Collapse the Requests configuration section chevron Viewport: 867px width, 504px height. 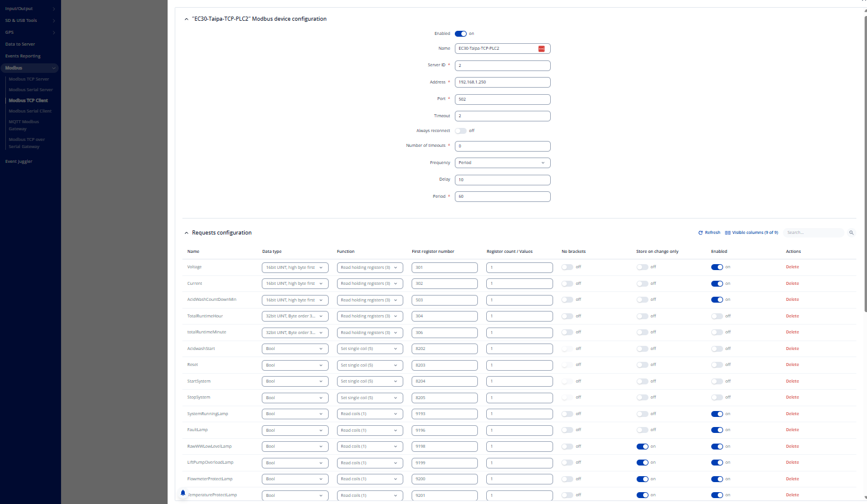click(187, 233)
